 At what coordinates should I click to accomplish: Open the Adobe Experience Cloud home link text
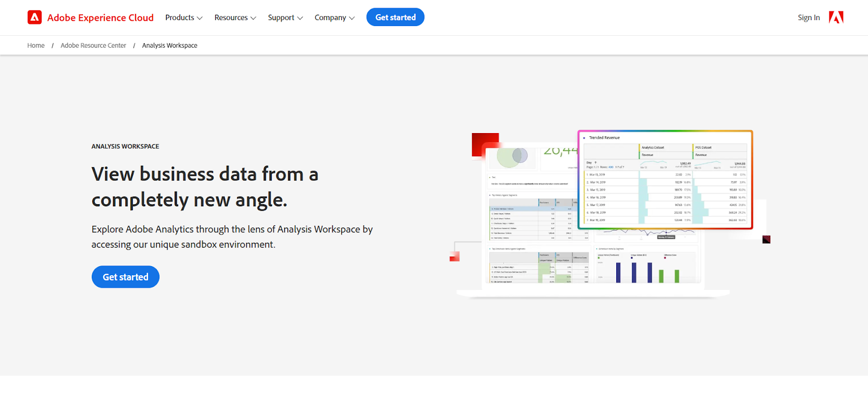pyautogui.click(x=100, y=17)
